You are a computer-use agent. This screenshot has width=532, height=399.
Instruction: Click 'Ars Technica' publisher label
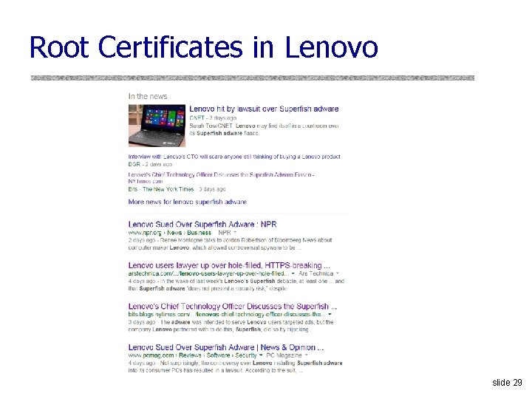(316, 273)
